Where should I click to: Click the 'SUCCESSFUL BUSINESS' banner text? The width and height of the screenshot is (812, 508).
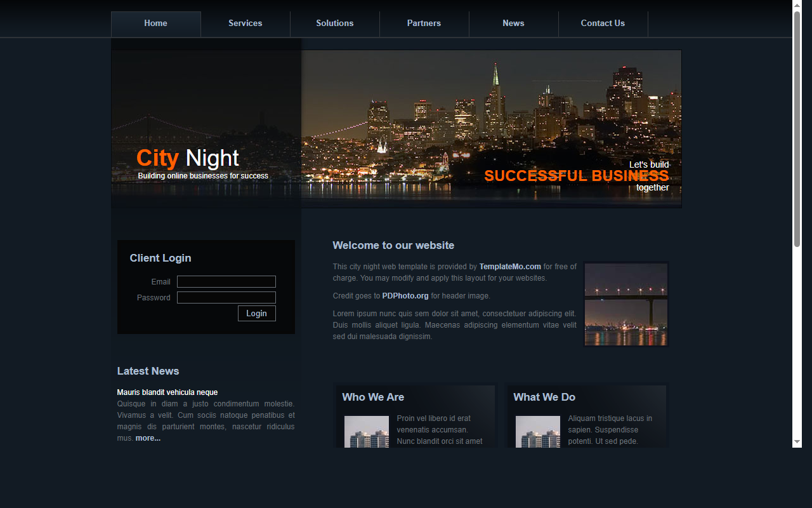point(577,176)
